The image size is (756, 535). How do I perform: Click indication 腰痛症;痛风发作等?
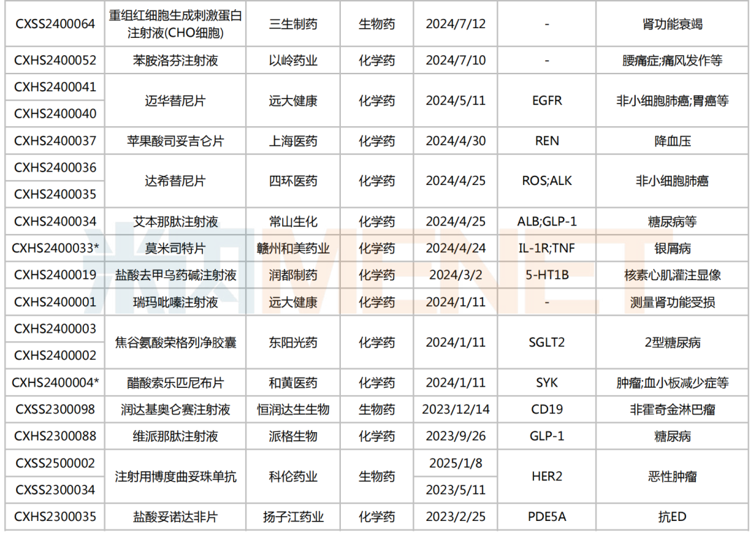[x=672, y=60]
